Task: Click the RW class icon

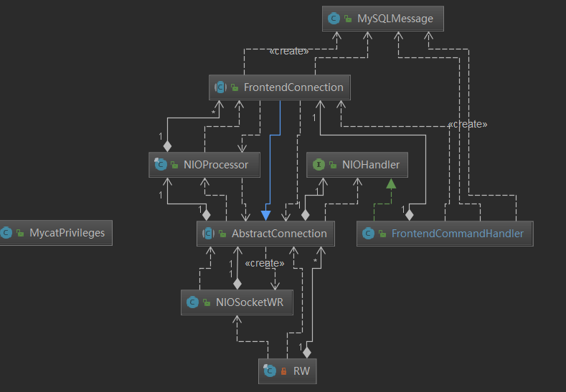Action: click(x=270, y=371)
